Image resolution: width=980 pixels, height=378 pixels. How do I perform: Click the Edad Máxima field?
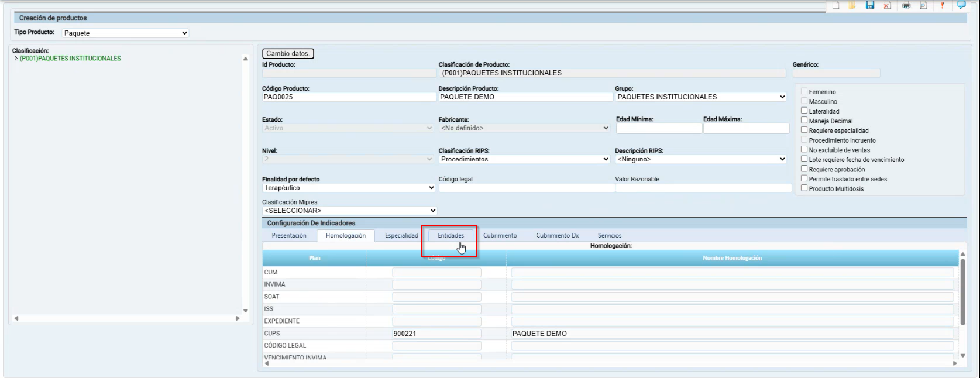pyautogui.click(x=747, y=128)
